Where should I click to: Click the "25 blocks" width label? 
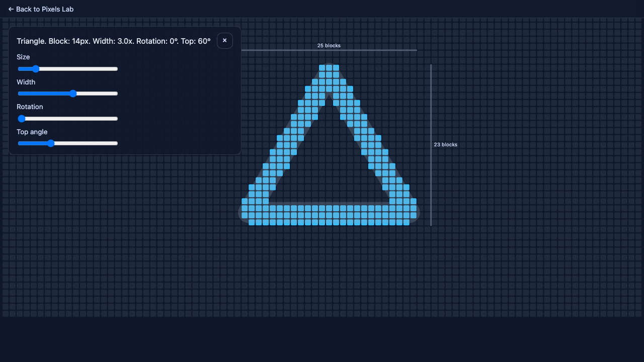coord(329,45)
